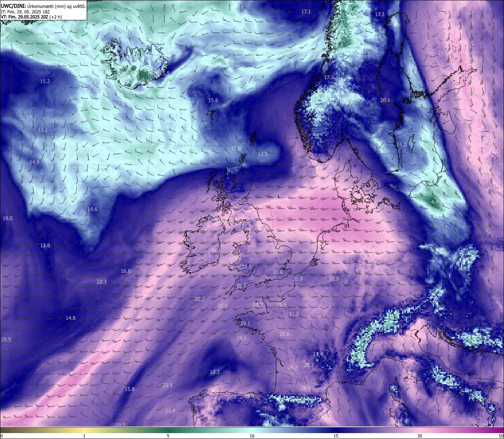Image resolution: width=504 pixels, height=439 pixels.
Task: Select the 22.7 value label
Action: point(120,425)
